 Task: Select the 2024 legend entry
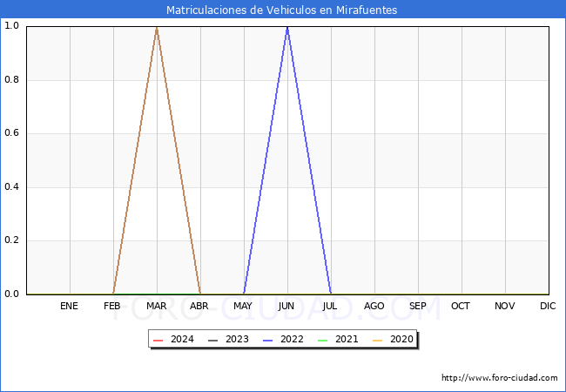coord(173,340)
